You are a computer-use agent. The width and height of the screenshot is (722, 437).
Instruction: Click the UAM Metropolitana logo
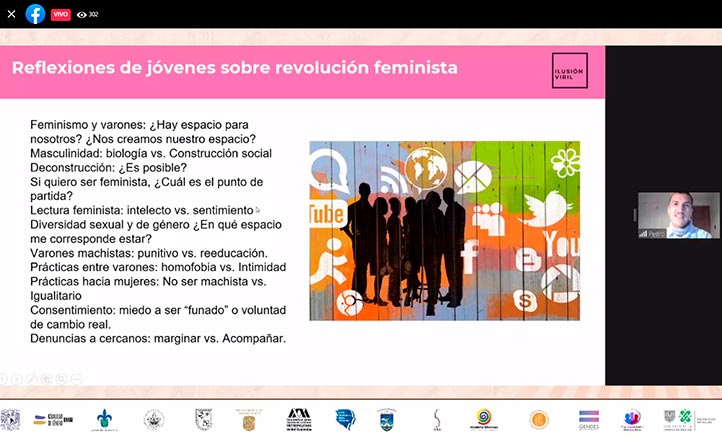pyautogui.click(x=299, y=419)
